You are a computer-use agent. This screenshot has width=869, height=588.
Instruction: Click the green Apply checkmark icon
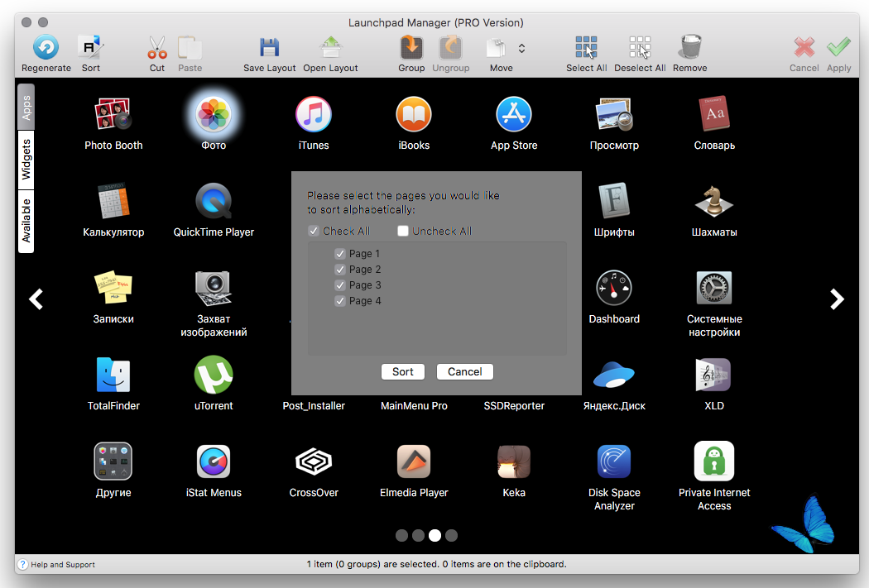838,48
